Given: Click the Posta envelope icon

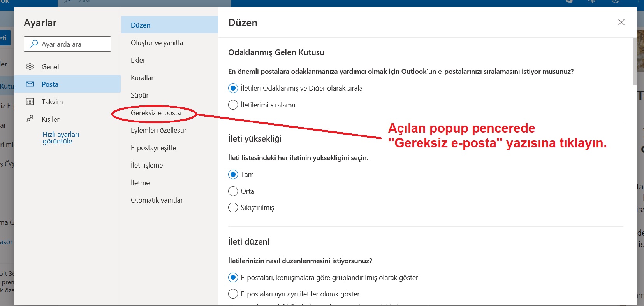Looking at the screenshot, I should (30, 84).
